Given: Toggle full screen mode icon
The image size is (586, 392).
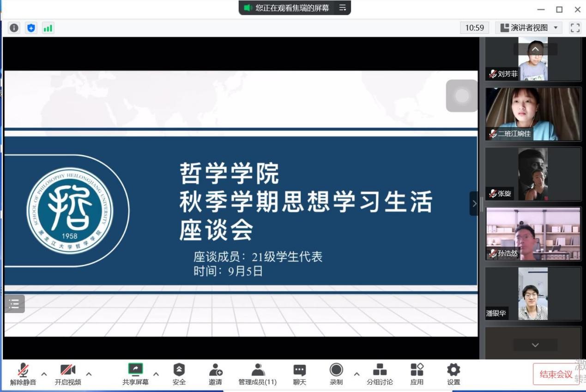Looking at the screenshot, I should point(575,28).
